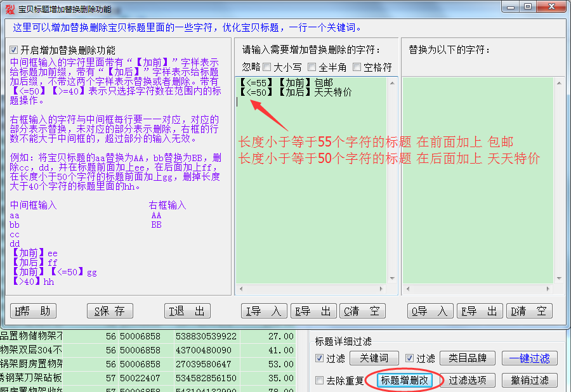Toggle the 开启增加替换删除功能 checkbox
This screenshot has height=392, width=571.
tap(15, 50)
